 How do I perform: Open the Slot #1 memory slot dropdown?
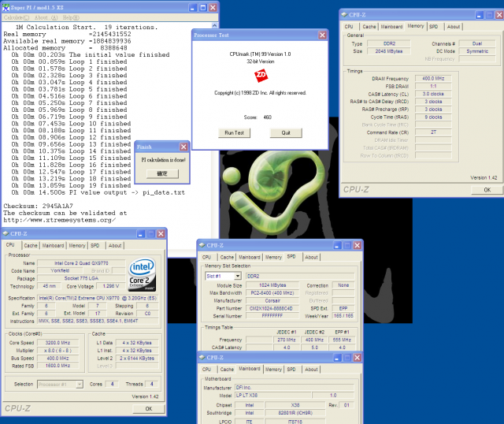pyautogui.click(x=238, y=276)
